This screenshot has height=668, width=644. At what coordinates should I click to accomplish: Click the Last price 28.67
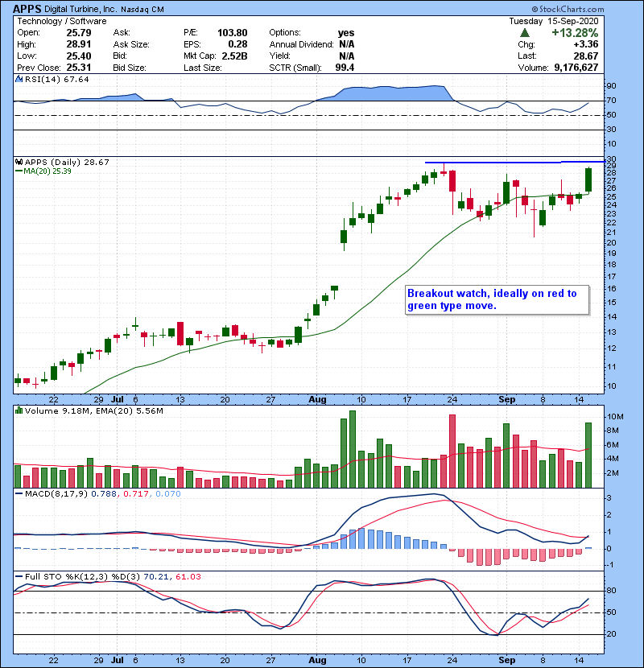pos(586,56)
